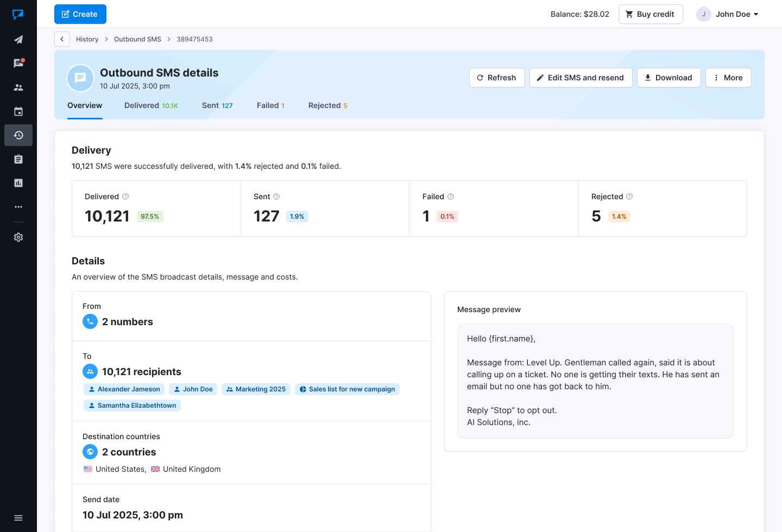Click the Marketing 2025 recipient tag
The width and height of the screenshot is (782, 532).
click(x=256, y=389)
